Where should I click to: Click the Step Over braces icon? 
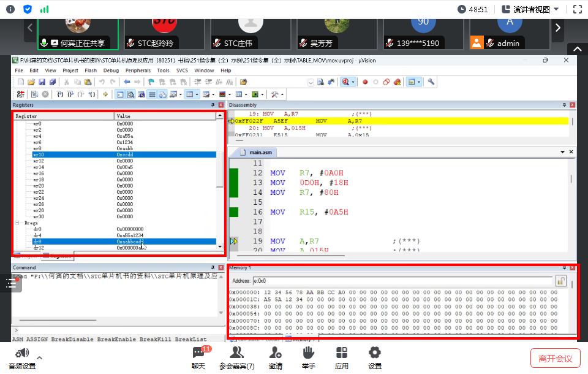70,94
